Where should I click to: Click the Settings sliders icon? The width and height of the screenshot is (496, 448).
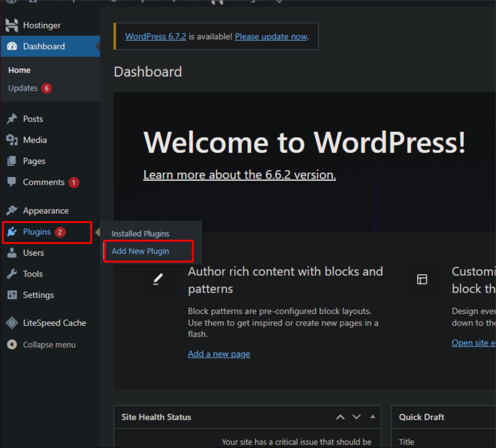(12, 295)
